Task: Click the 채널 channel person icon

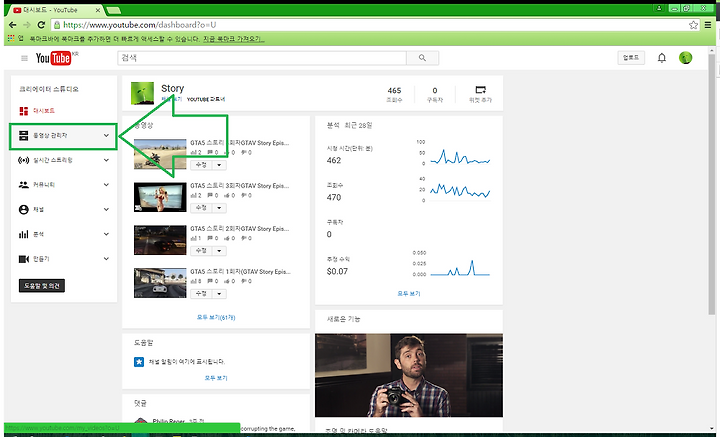Action: coord(24,209)
